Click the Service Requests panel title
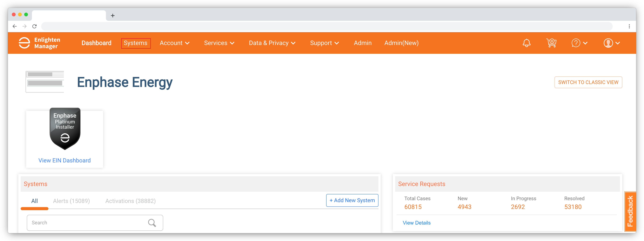 [421, 184]
